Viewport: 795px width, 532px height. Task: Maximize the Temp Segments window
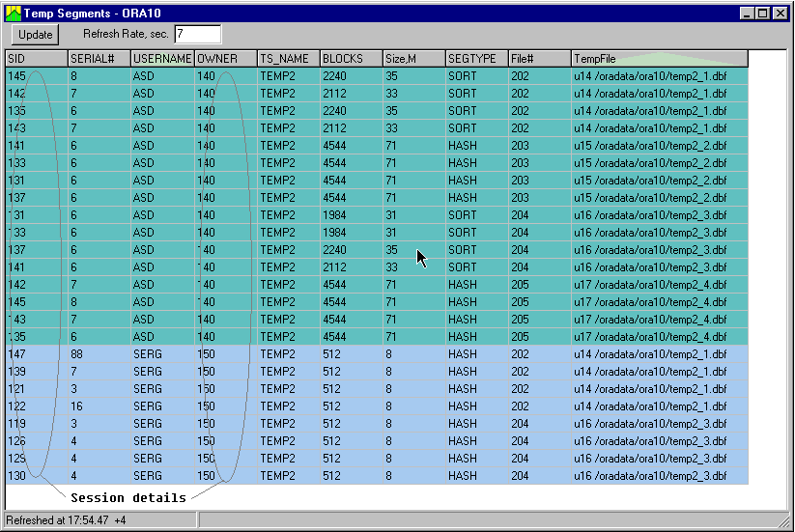pyautogui.click(x=762, y=14)
